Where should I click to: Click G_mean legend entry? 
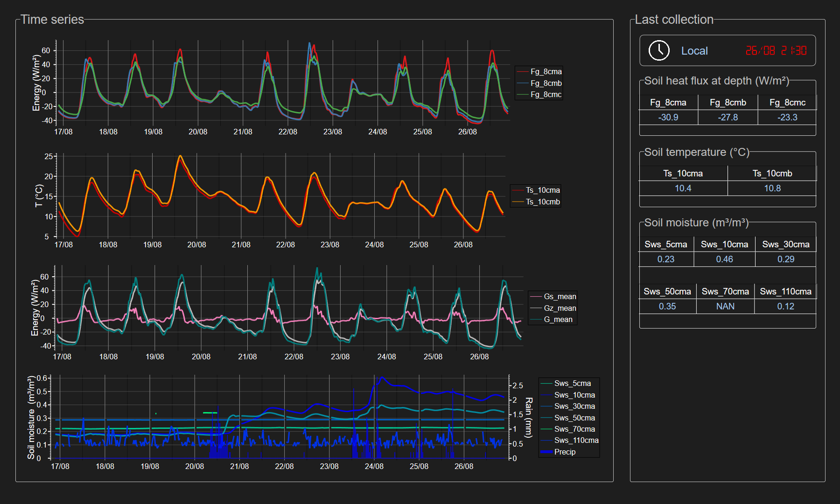558,320
